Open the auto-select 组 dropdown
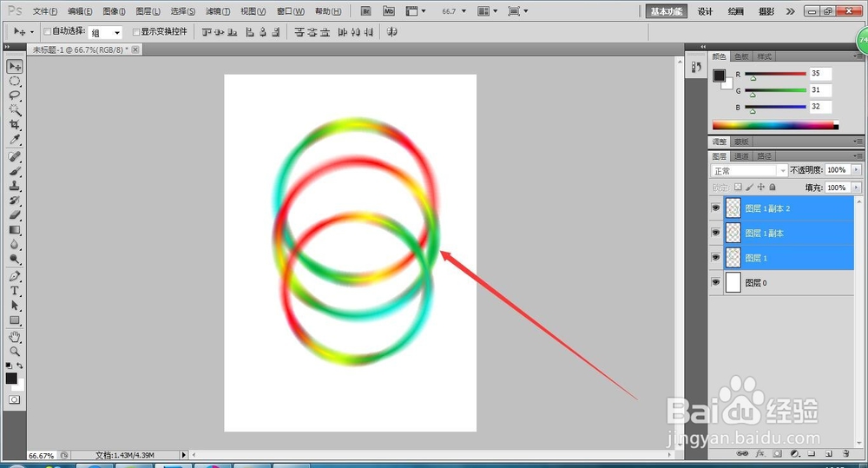 coord(105,33)
